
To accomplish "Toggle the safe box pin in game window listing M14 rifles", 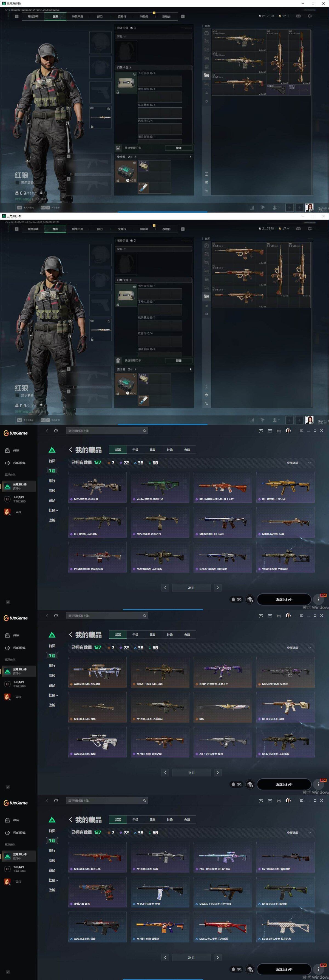I will pos(190,156).
